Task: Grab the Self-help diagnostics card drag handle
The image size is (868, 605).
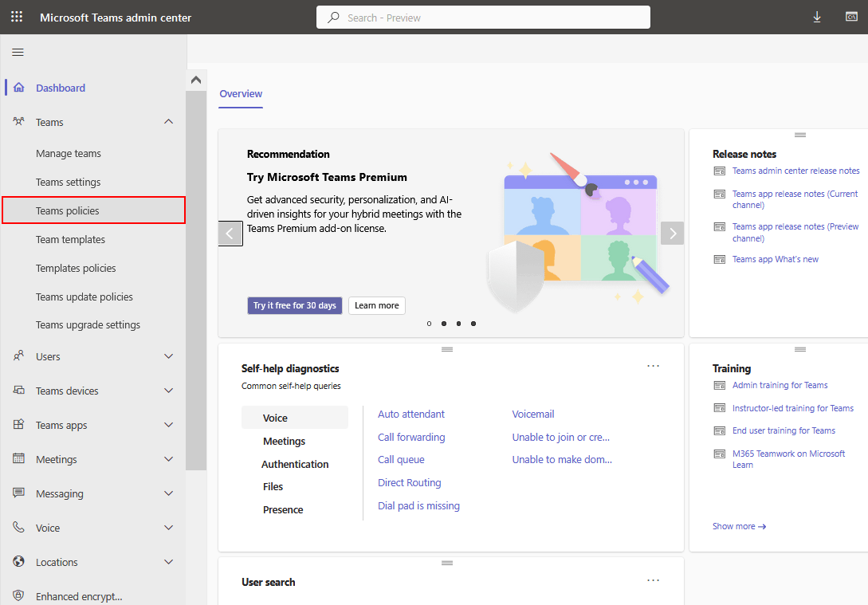Action: pyautogui.click(x=447, y=349)
